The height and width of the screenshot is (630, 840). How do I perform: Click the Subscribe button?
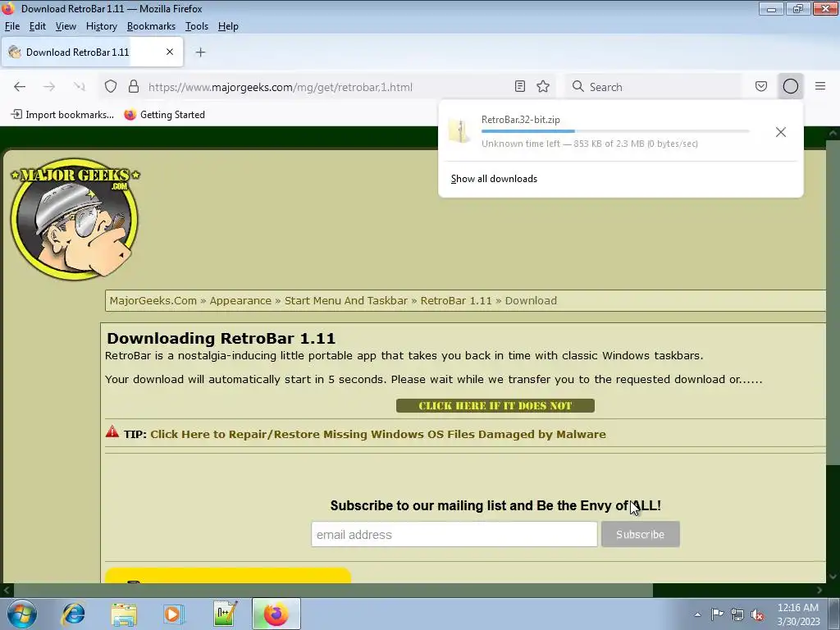coord(640,534)
